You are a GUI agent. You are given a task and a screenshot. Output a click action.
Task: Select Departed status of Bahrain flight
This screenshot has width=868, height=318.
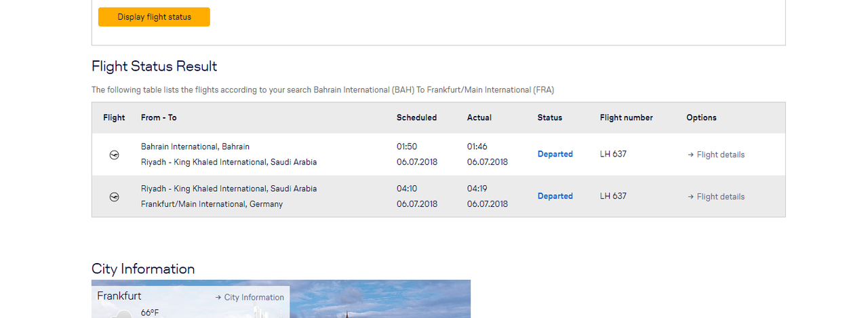555,154
